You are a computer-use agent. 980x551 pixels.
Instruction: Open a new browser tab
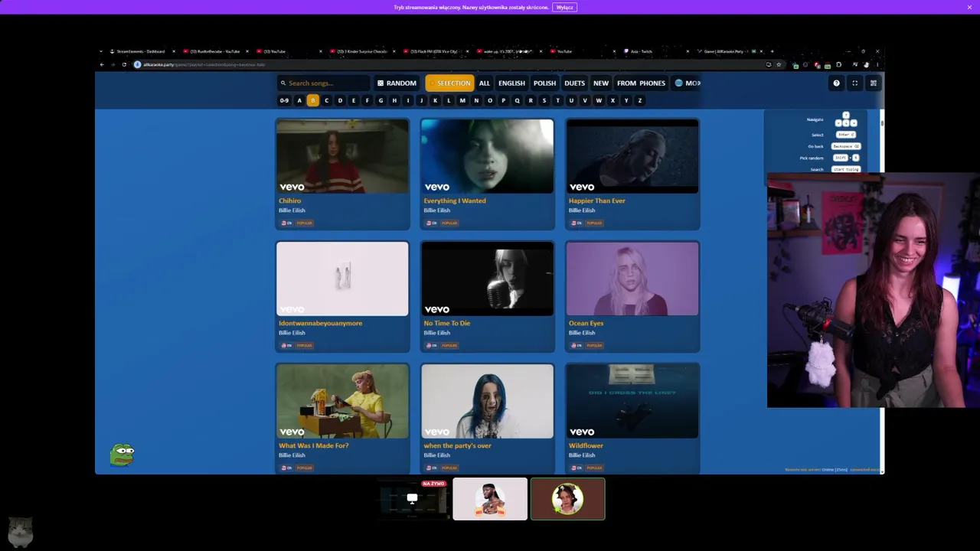tap(772, 51)
